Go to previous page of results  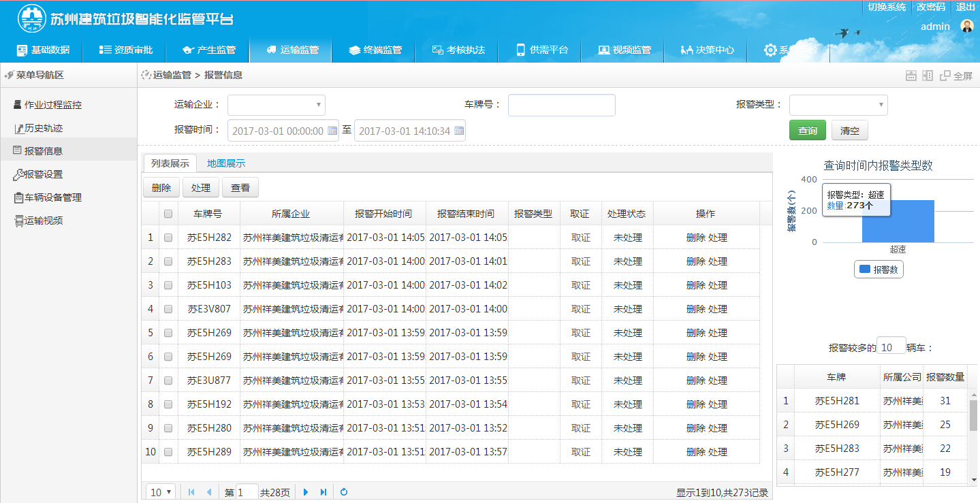[x=209, y=492]
